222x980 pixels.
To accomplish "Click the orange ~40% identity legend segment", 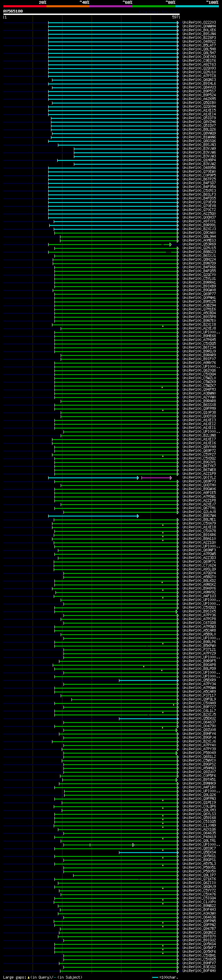I will point(68,7).
